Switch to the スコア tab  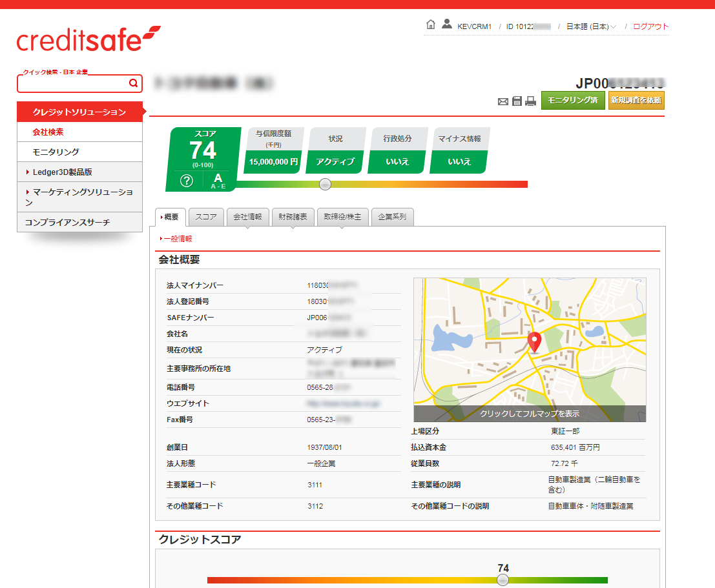pyautogui.click(x=205, y=218)
